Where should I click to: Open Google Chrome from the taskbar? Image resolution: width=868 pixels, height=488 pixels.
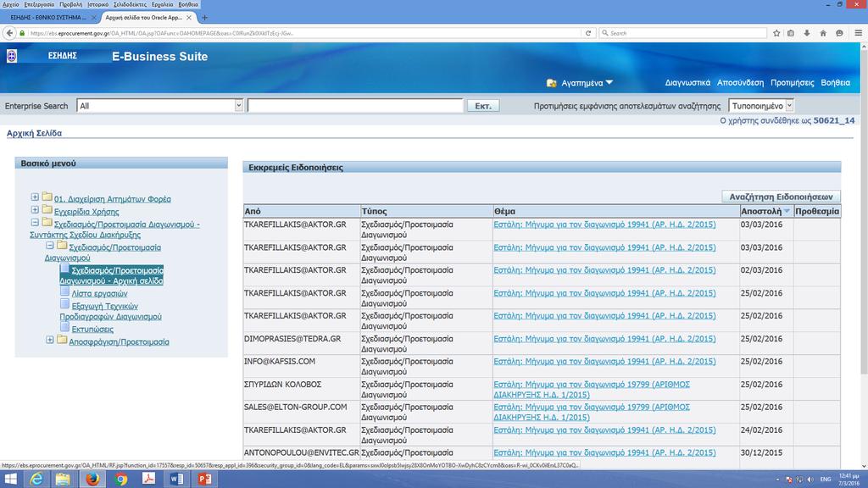click(x=120, y=480)
